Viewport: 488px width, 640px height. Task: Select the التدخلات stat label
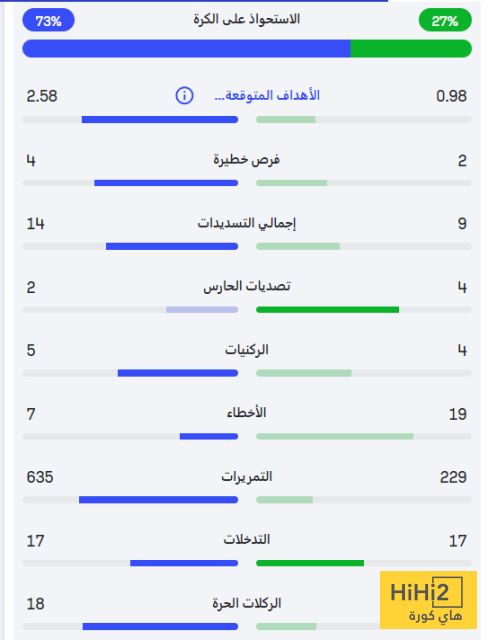tap(246, 540)
